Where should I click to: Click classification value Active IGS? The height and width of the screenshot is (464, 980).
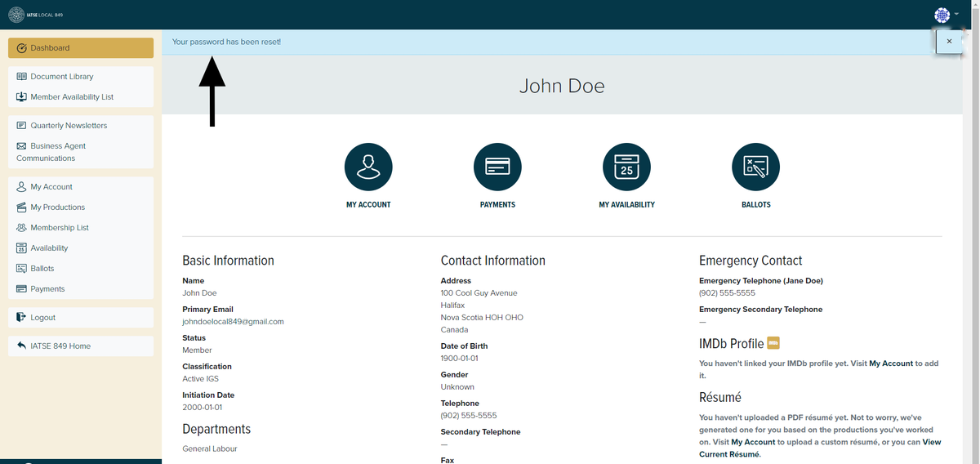200,379
